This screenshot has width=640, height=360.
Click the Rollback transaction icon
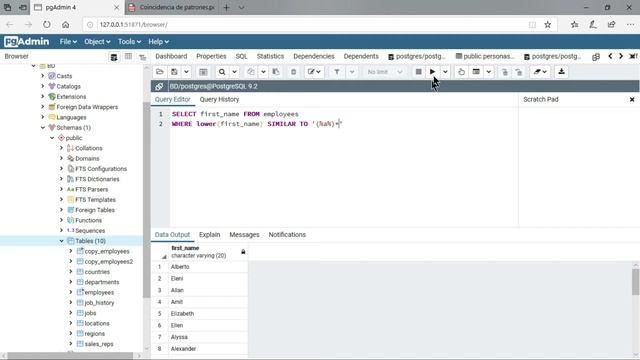pos(519,72)
